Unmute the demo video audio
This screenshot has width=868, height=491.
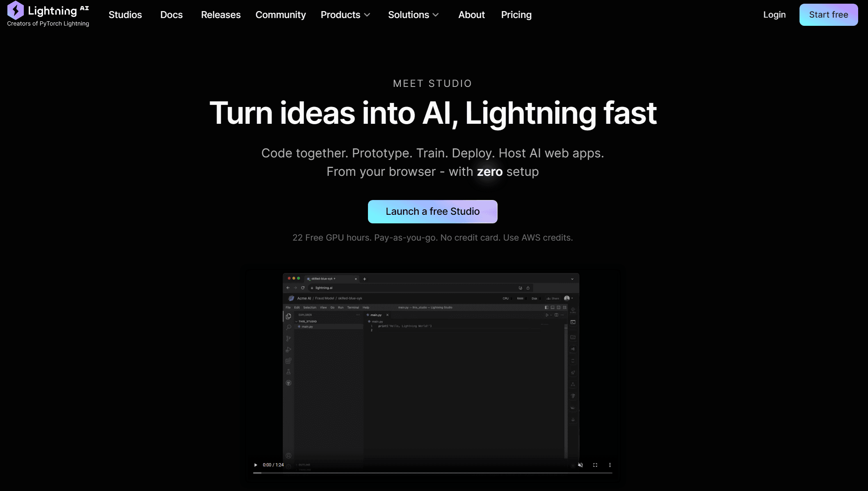click(580, 465)
